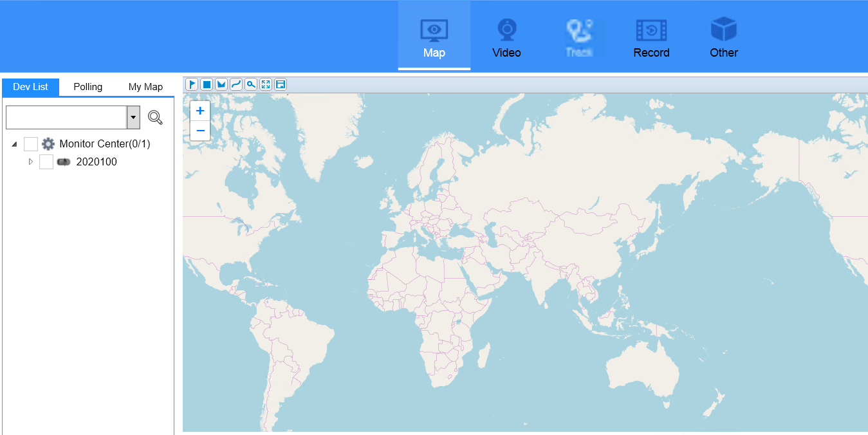This screenshot has width=868, height=435.
Task: Click the flag marker tool
Action: pos(192,84)
